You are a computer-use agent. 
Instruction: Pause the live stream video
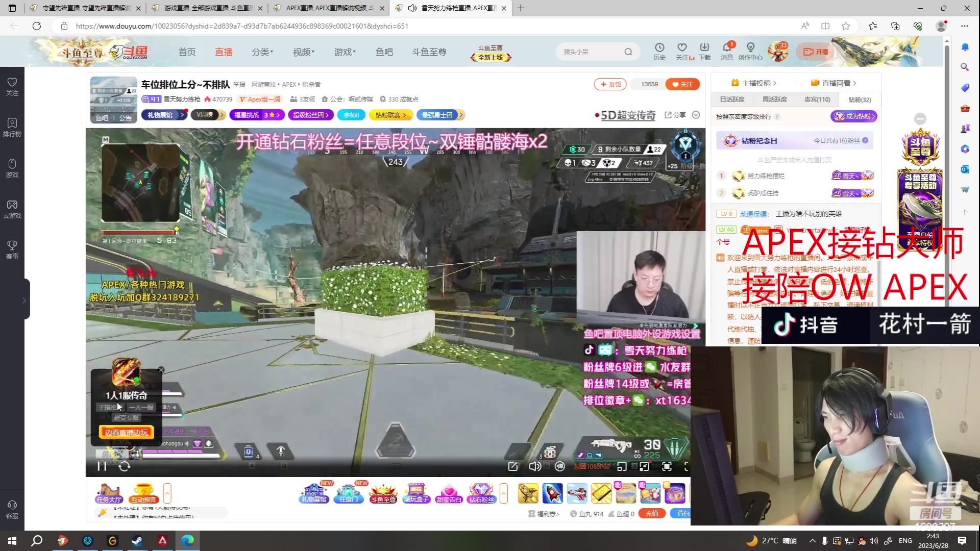pyautogui.click(x=102, y=466)
